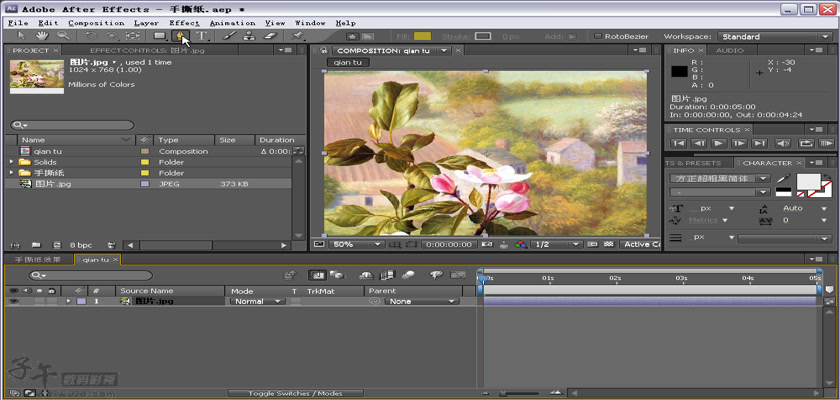Open the Workspace Standard dropdown
The height and width of the screenshot is (400, 840).
[x=774, y=36]
